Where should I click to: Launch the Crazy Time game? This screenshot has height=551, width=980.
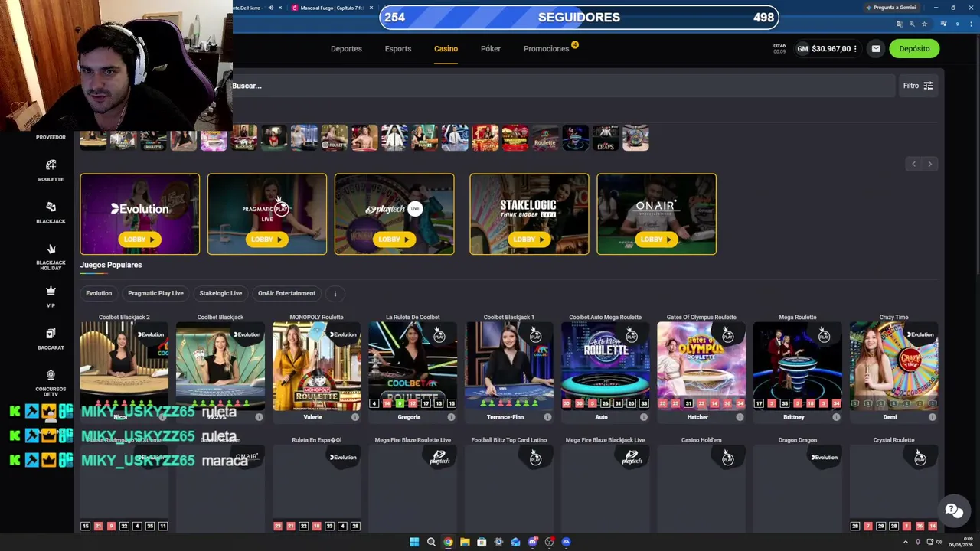893,366
